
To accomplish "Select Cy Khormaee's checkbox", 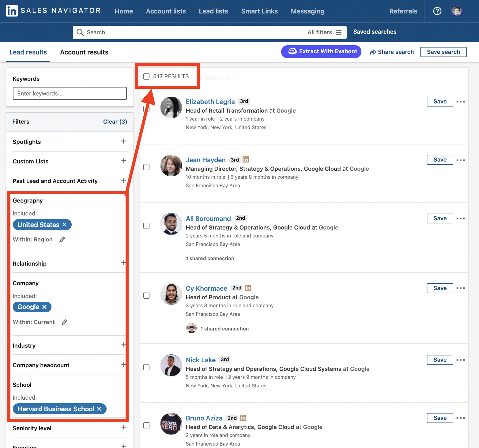I will pos(146,296).
